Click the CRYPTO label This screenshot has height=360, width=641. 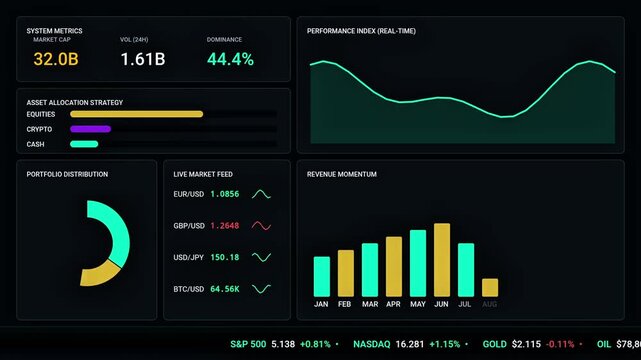[x=39, y=129]
